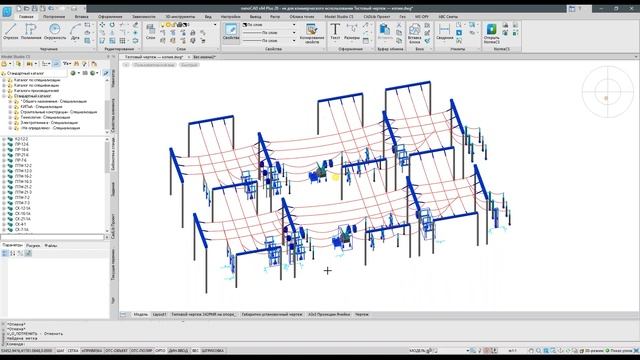Switch to the Без имени0 document tab
640x360 pixels.
click(204, 57)
